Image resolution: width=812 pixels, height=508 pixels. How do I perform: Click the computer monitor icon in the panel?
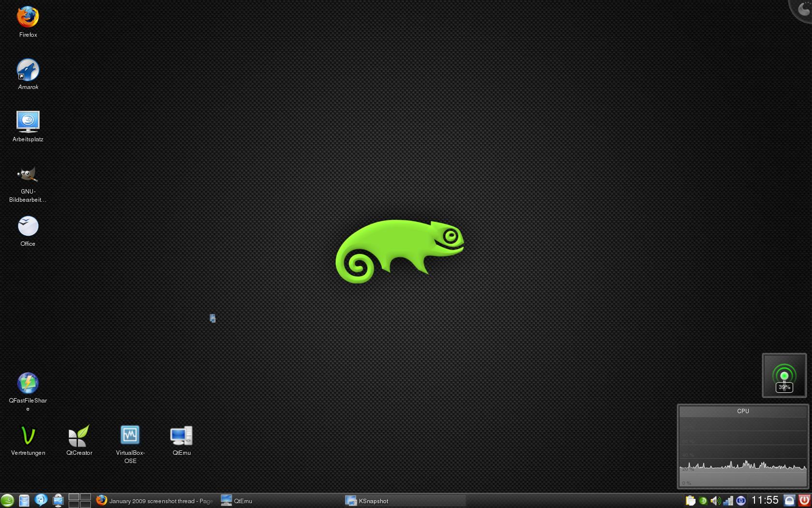pyautogui.click(x=58, y=500)
